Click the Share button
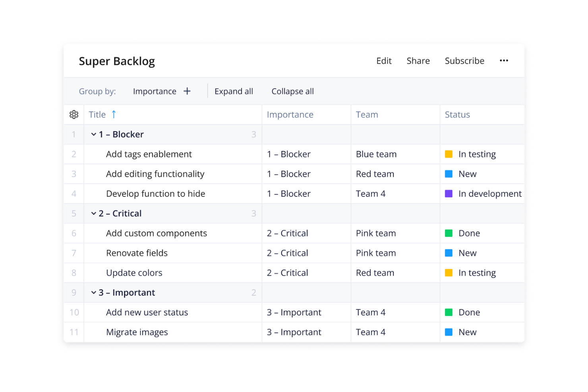 pyautogui.click(x=418, y=61)
